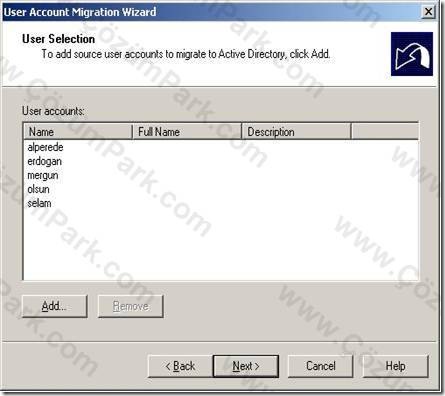The image size is (445, 396).
Task: Open the Add... user accounts dialog
Action: point(55,306)
